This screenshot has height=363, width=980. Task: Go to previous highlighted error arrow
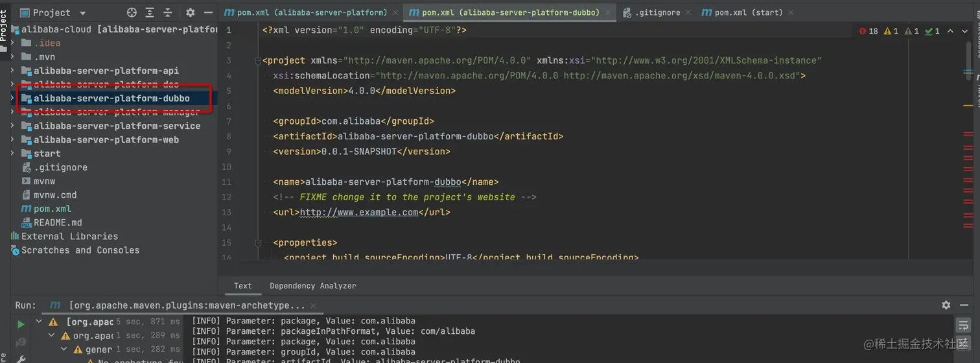[x=950, y=31]
